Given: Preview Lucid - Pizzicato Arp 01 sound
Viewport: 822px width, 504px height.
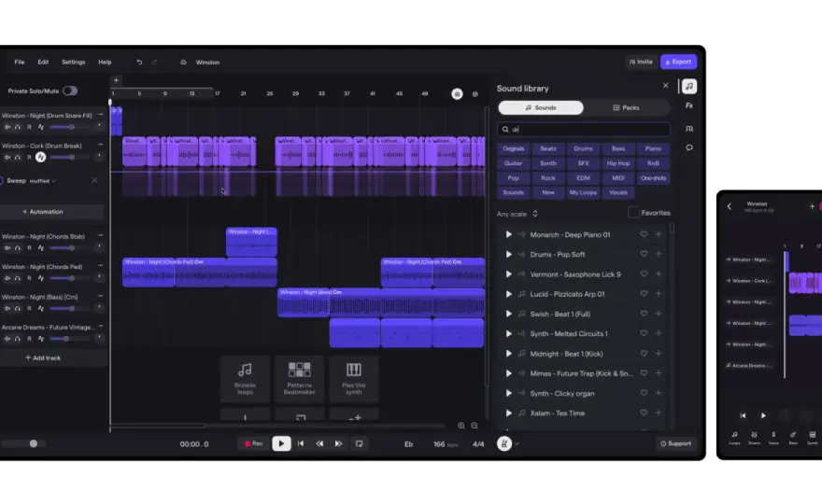Looking at the screenshot, I should pos(508,294).
